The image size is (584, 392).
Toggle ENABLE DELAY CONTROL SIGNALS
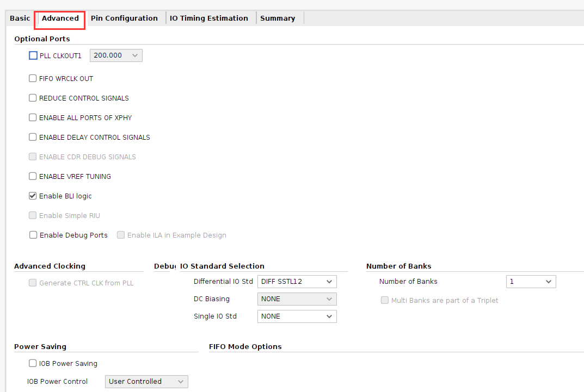click(x=33, y=137)
